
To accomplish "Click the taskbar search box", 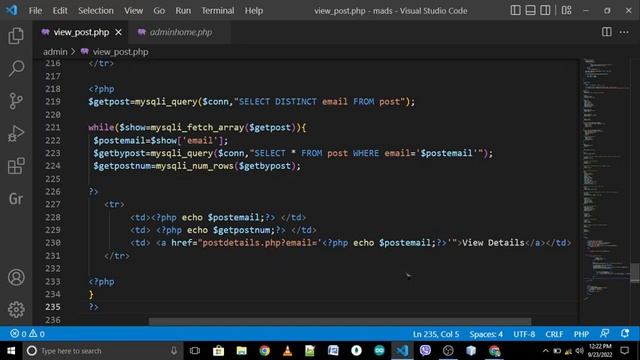I will coord(103,351).
